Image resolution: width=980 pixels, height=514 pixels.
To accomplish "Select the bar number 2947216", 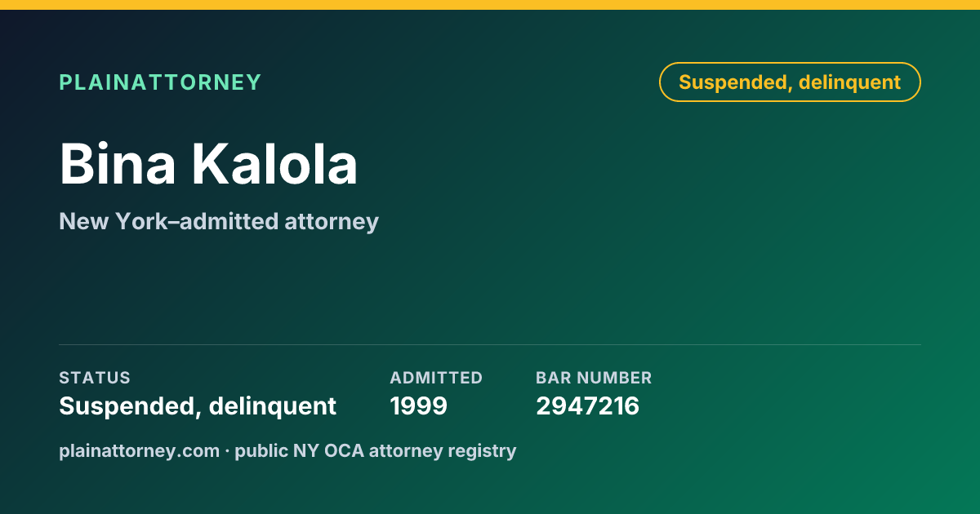I will pos(587,405).
